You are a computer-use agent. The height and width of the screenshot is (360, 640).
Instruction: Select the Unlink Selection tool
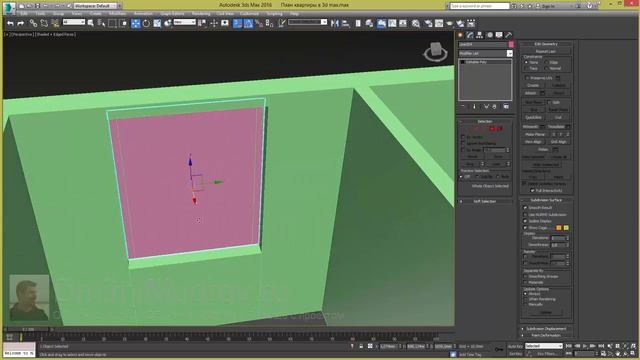pos(44,24)
